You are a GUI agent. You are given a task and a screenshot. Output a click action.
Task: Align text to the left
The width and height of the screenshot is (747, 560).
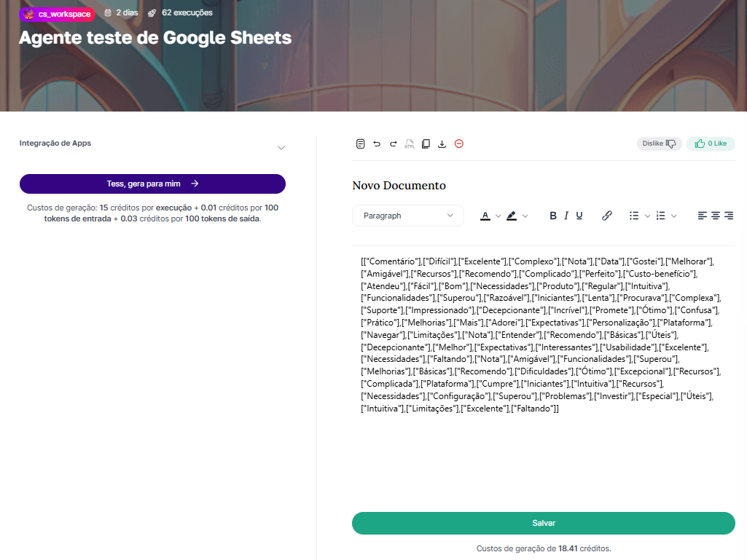point(703,216)
